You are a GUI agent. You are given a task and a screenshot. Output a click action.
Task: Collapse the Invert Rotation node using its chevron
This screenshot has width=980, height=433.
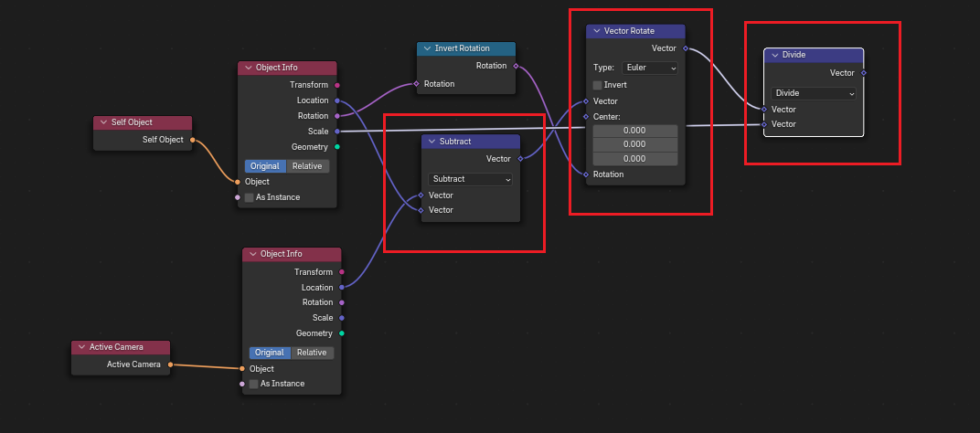(x=427, y=48)
